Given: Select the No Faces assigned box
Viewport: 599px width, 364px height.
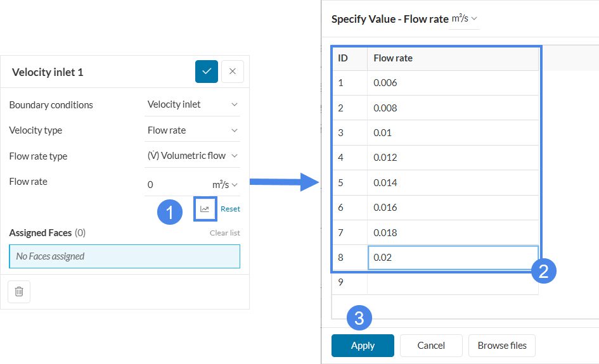Looking at the screenshot, I should point(124,256).
